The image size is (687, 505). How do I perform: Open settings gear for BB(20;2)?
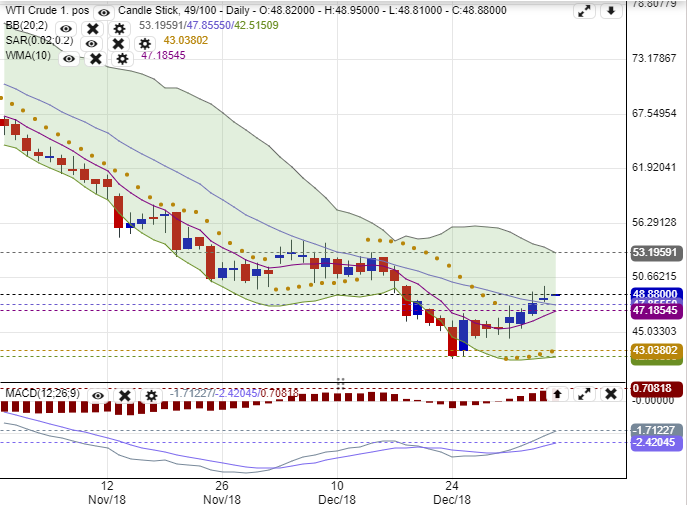[x=120, y=29]
